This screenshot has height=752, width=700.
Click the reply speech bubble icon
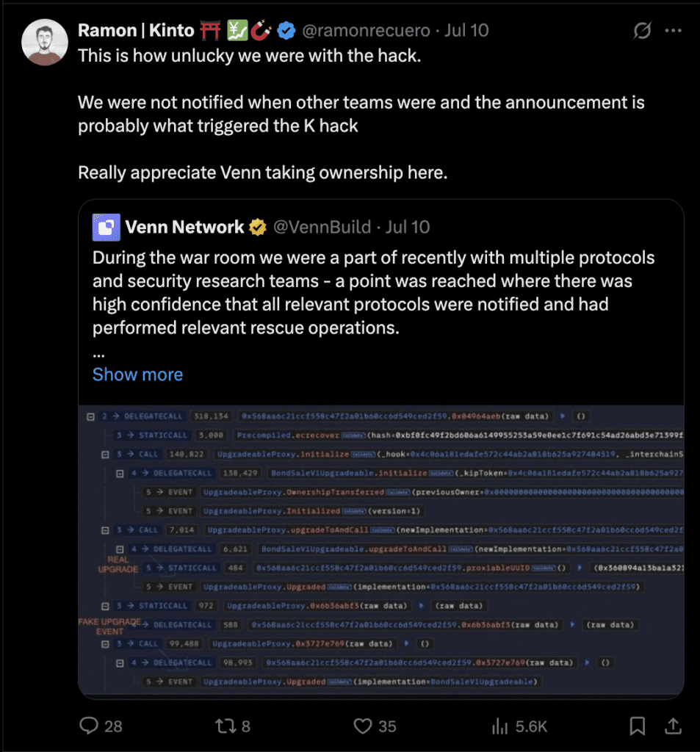click(89, 726)
